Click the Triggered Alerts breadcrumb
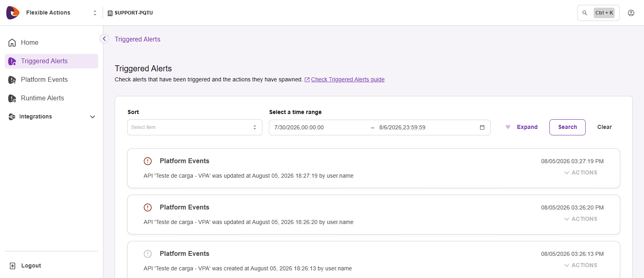This screenshot has height=278, width=644. (x=137, y=39)
